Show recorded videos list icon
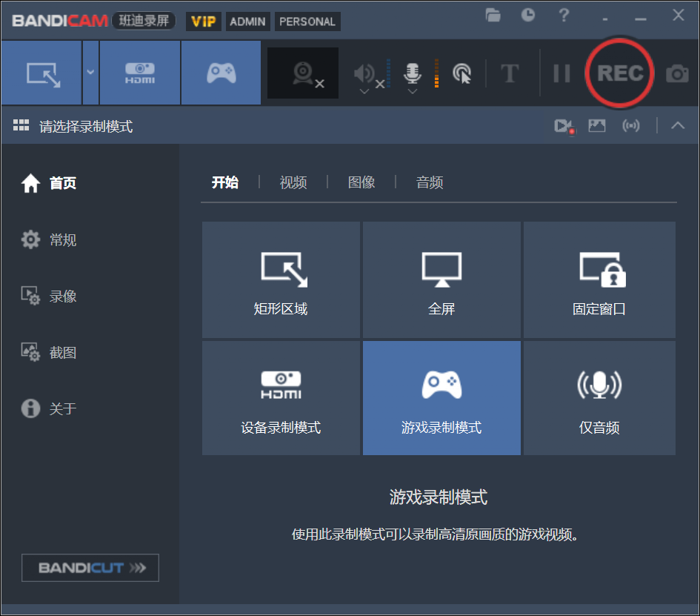The height and width of the screenshot is (616, 700). click(x=564, y=126)
